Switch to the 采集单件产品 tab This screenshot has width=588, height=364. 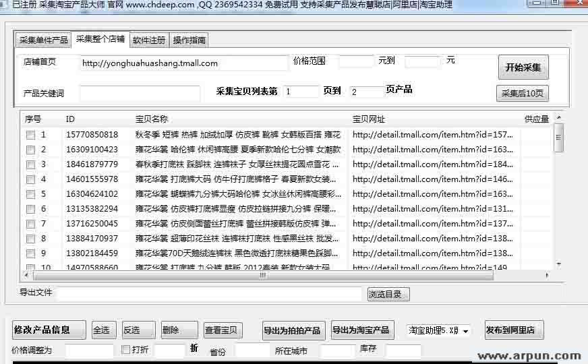pos(43,40)
